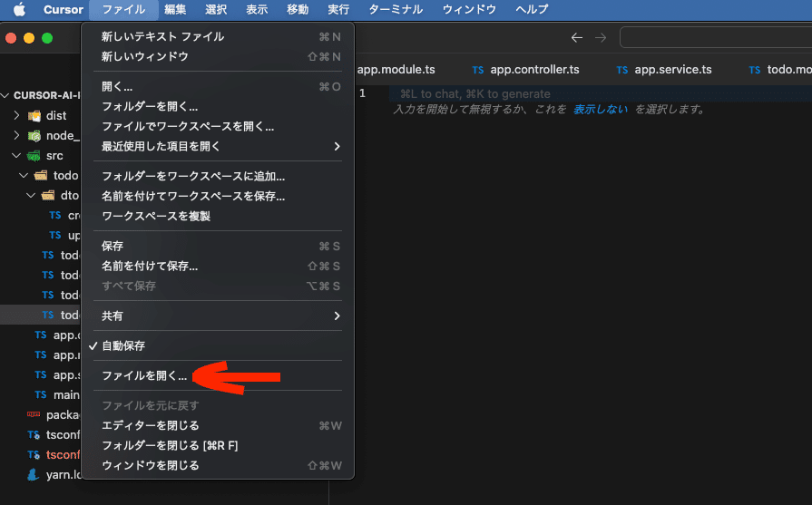The height and width of the screenshot is (505, 812).
Task: Choose フォルダーをワークスペースに追加...
Action: pos(218,177)
